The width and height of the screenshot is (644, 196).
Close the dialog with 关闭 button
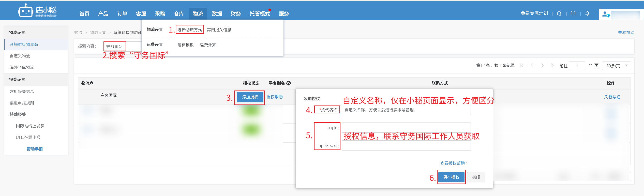476,177
